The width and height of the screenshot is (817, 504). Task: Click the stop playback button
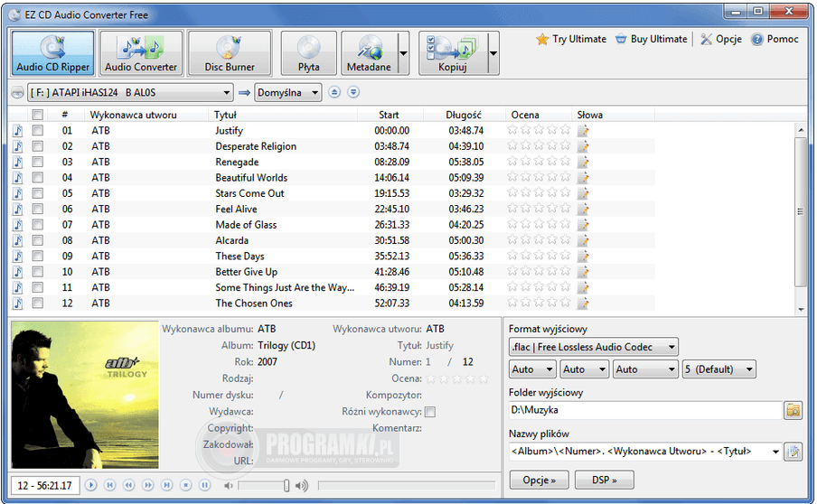click(186, 485)
